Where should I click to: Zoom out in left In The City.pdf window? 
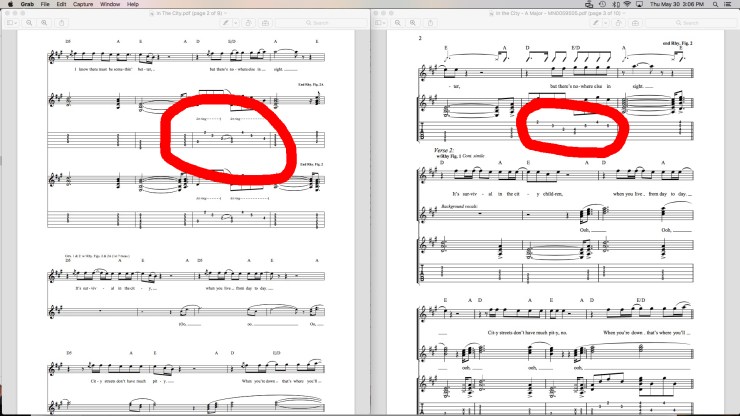tap(29, 23)
